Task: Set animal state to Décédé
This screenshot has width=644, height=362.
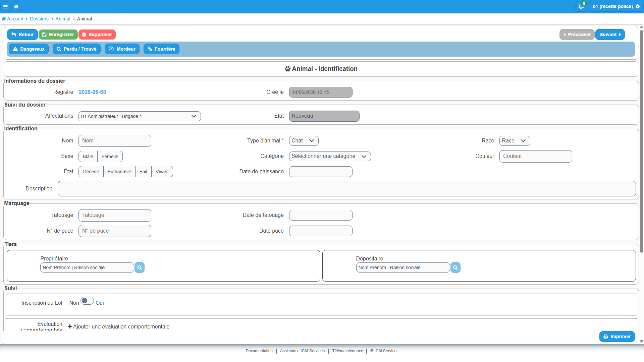Action: pyautogui.click(x=91, y=172)
